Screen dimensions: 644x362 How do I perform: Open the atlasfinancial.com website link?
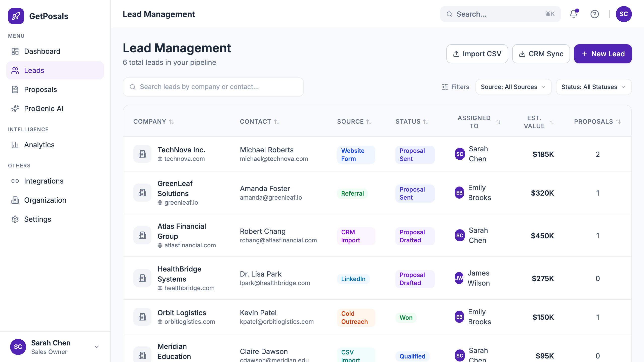(190, 245)
